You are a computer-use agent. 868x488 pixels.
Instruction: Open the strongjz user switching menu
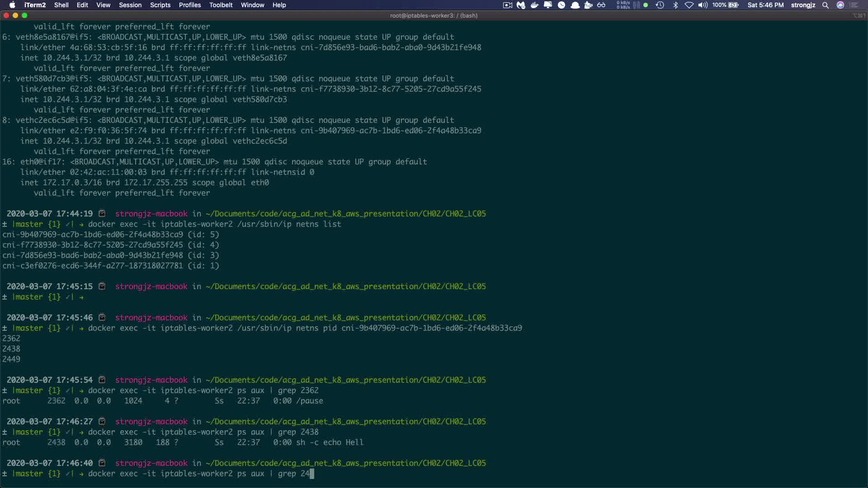coord(803,5)
